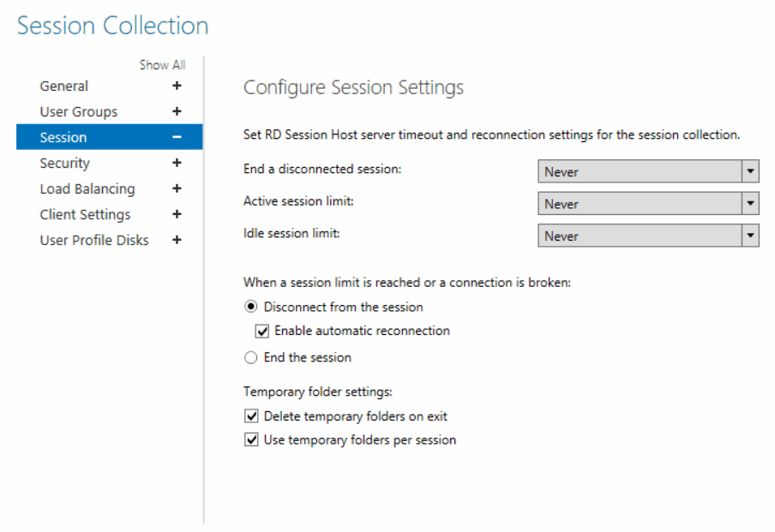Image resolution: width=775 pixels, height=532 pixels.
Task: Expand User Profile Disks plus icon
Action: 177,240
